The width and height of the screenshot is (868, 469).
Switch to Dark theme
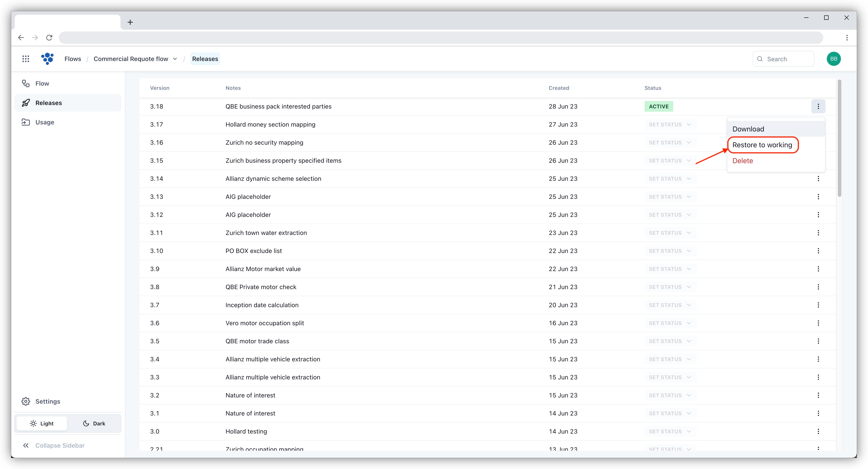coord(94,424)
